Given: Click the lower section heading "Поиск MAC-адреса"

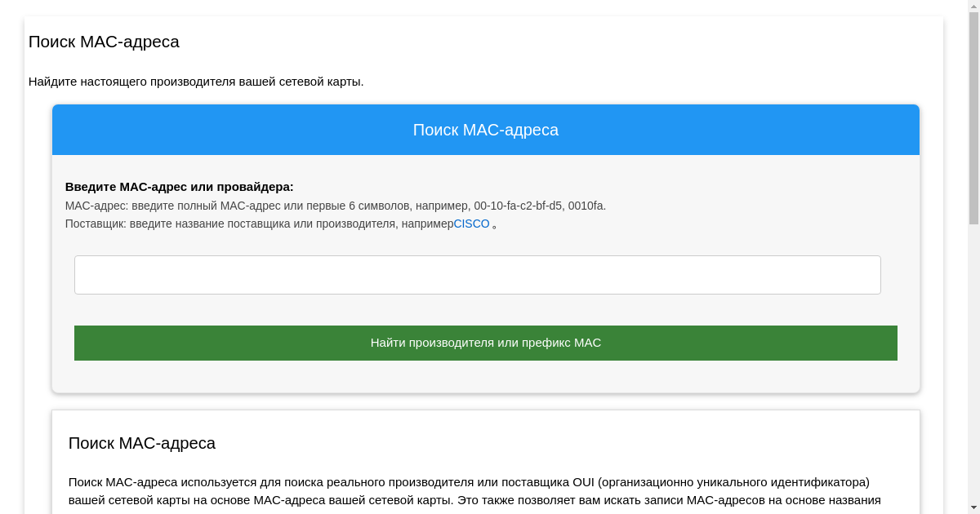Looking at the screenshot, I should coord(142,443).
